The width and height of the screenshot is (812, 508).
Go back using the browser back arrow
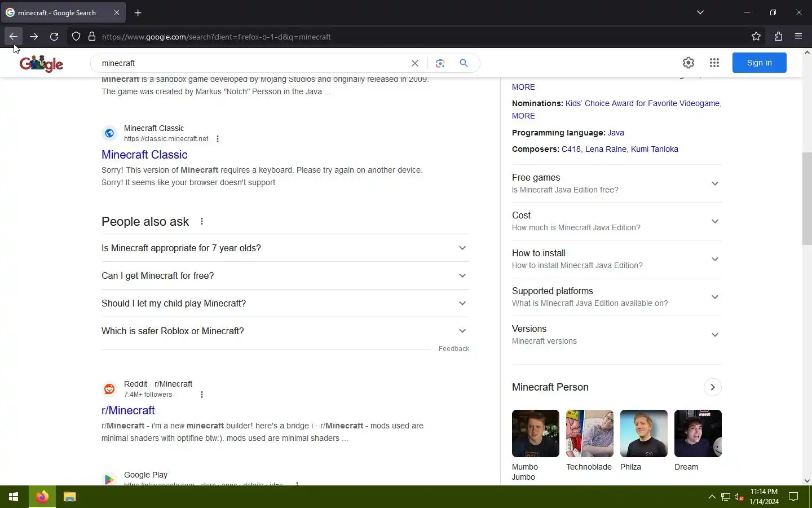14,37
